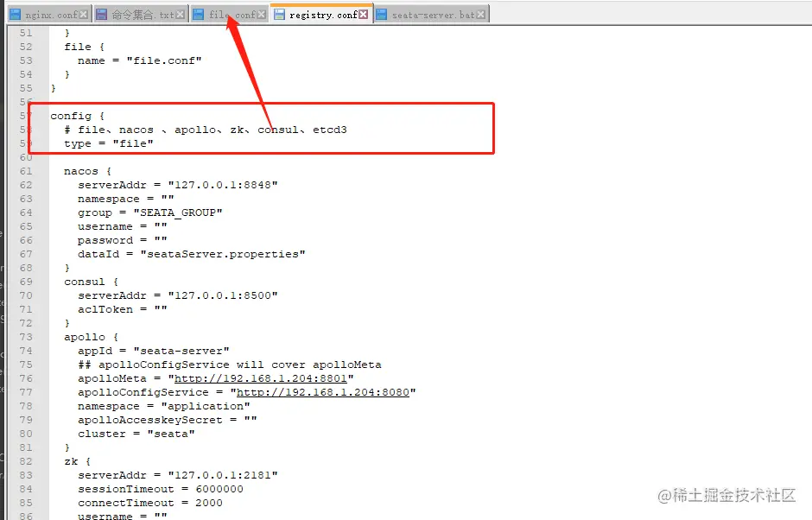
Task: Click serverAddr = "127.0.0.1:2181" line
Action: coord(178,475)
